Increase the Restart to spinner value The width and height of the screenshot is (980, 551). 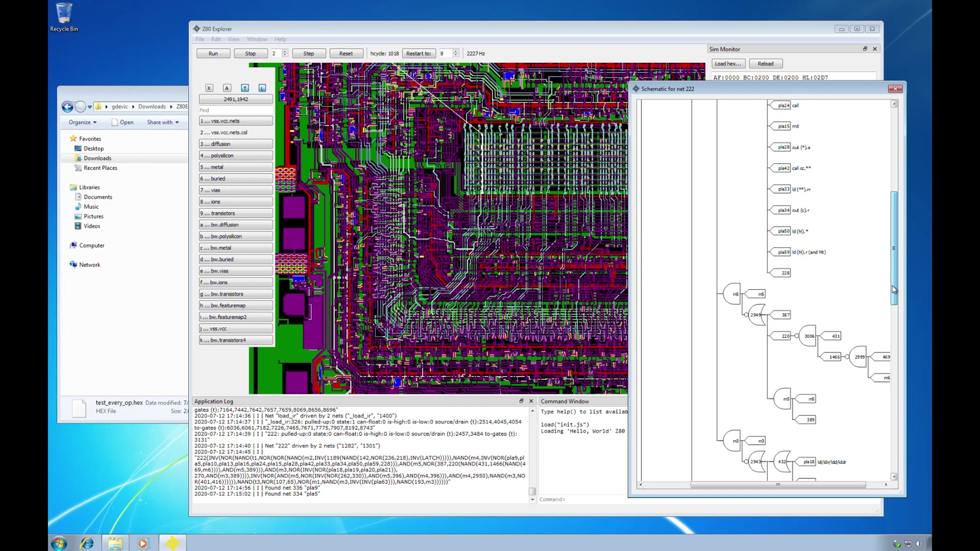click(x=456, y=51)
